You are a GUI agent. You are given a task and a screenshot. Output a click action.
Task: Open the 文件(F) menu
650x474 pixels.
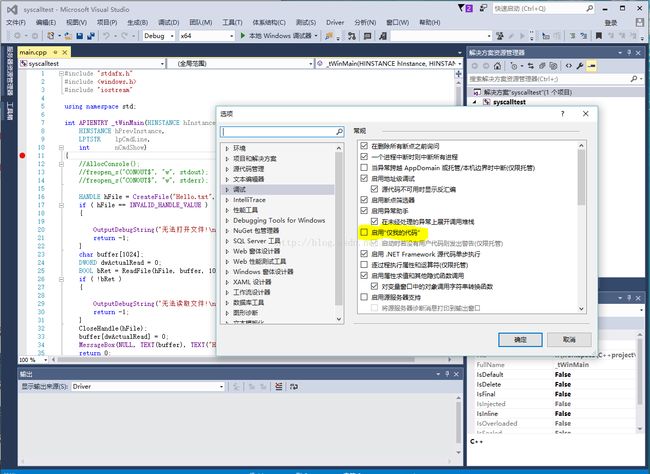[x=16, y=22]
